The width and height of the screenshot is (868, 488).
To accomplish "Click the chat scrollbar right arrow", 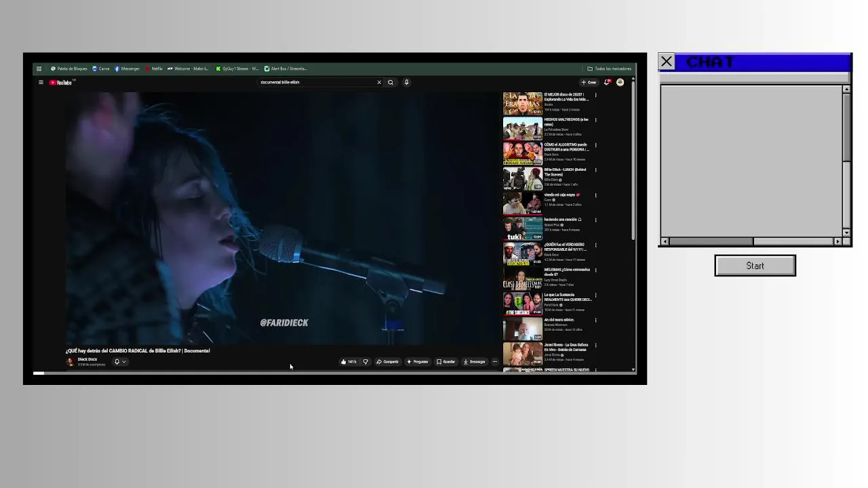I will coord(837,241).
